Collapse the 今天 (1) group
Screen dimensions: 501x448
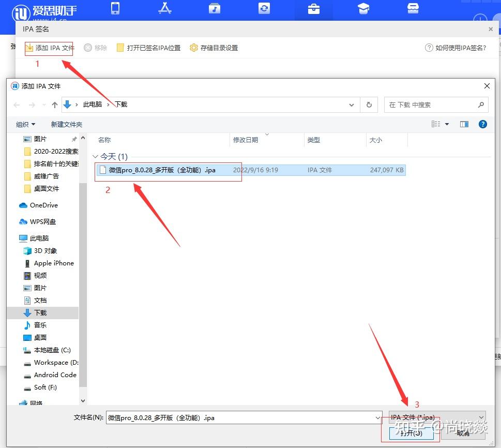pyautogui.click(x=95, y=157)
